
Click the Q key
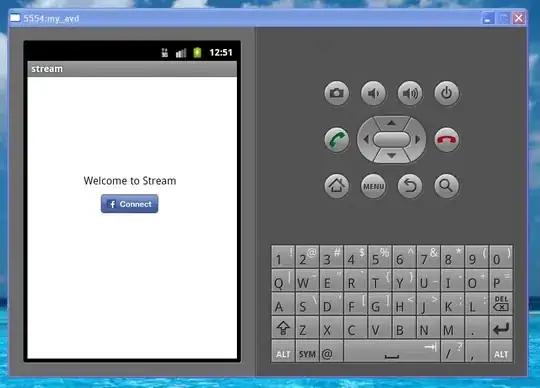(x=283, y=280)
